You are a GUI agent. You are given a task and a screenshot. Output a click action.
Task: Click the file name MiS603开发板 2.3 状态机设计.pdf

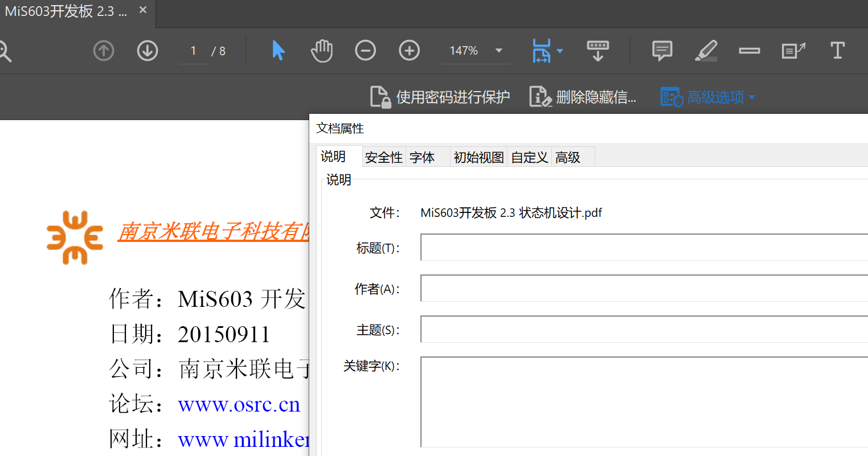[511, 213]
